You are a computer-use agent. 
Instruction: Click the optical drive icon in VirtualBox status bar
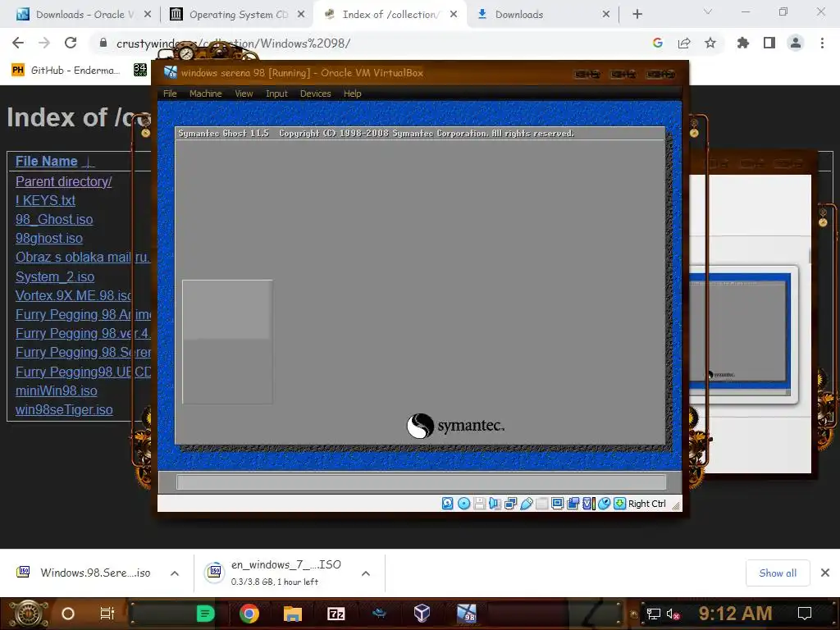pos(464,504)
